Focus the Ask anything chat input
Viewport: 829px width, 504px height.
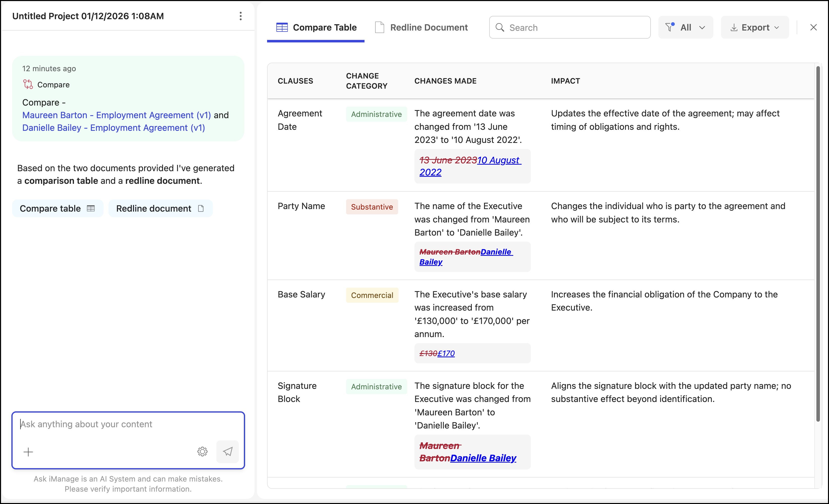point(128,424)
